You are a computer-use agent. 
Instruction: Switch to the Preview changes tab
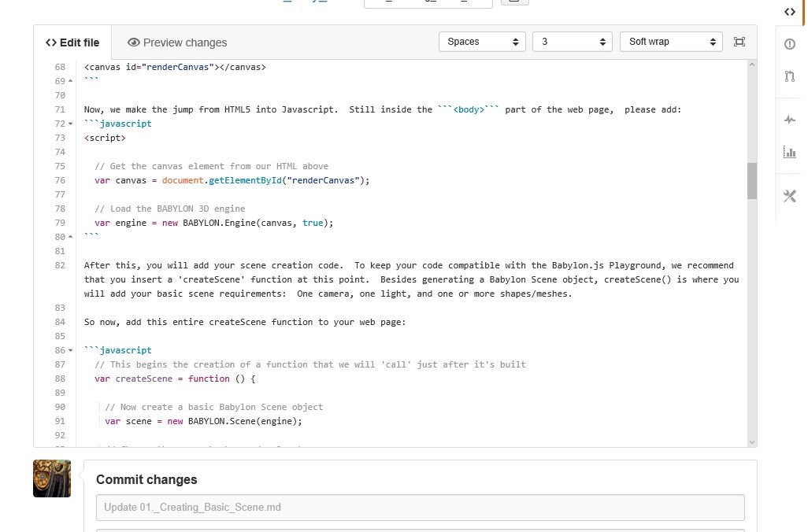coord(177,42)
